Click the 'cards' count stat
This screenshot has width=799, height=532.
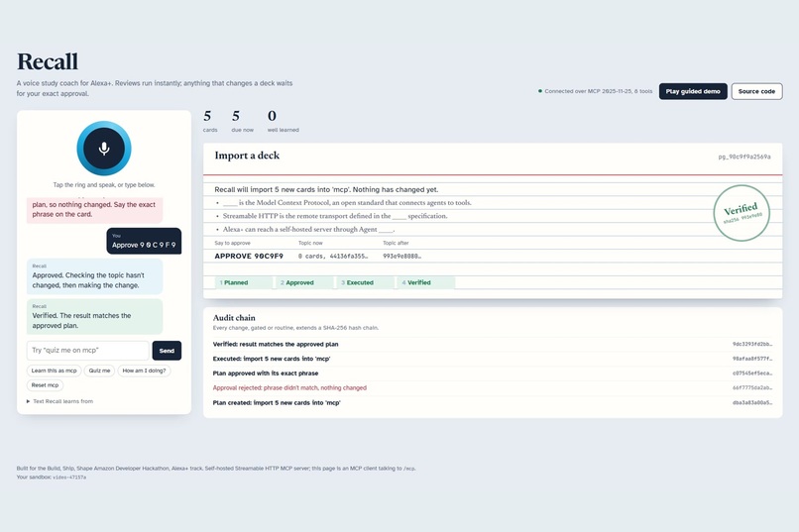point(210,121)
